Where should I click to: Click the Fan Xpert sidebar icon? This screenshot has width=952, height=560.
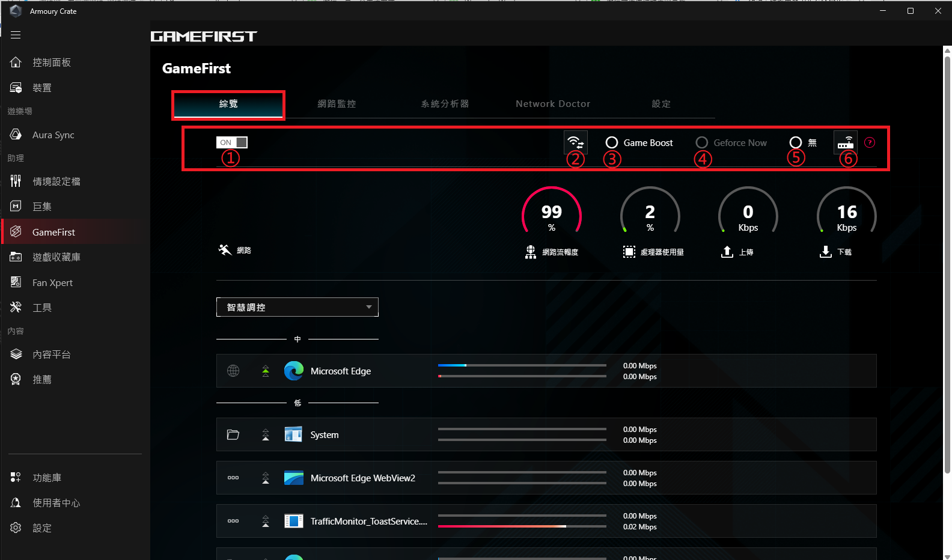tap(16, 282)
